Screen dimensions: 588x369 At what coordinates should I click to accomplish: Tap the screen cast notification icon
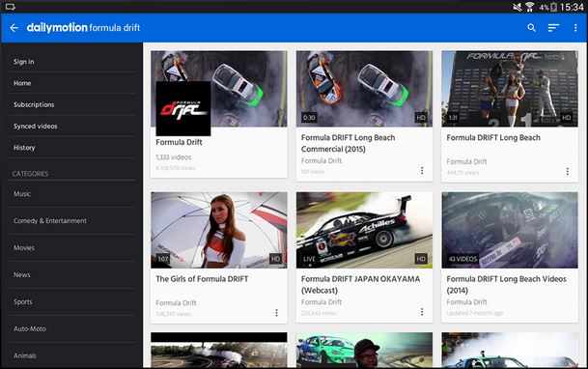(x=10, y=7)
